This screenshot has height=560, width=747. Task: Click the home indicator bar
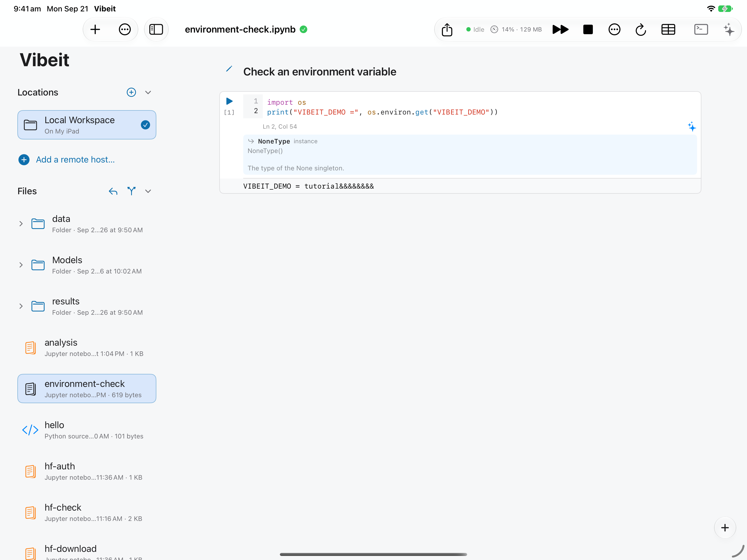[373, 554]
